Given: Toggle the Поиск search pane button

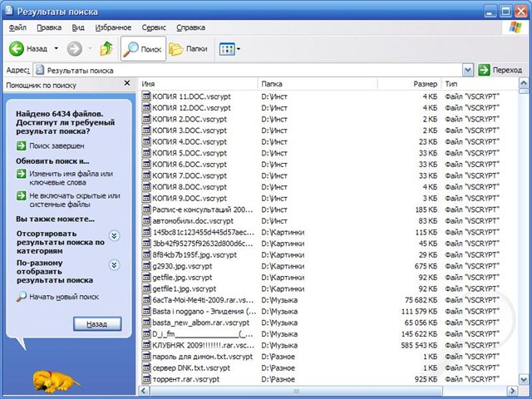Looking at the screenshot, I should (x=143, y=49).
